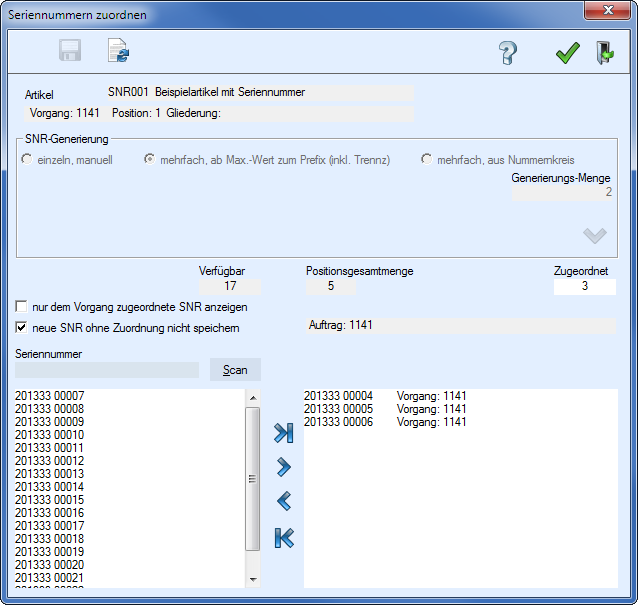Confirm with the green checkmark icon
The height and width of the screenshot is (605, 639).
click(568, 53)
